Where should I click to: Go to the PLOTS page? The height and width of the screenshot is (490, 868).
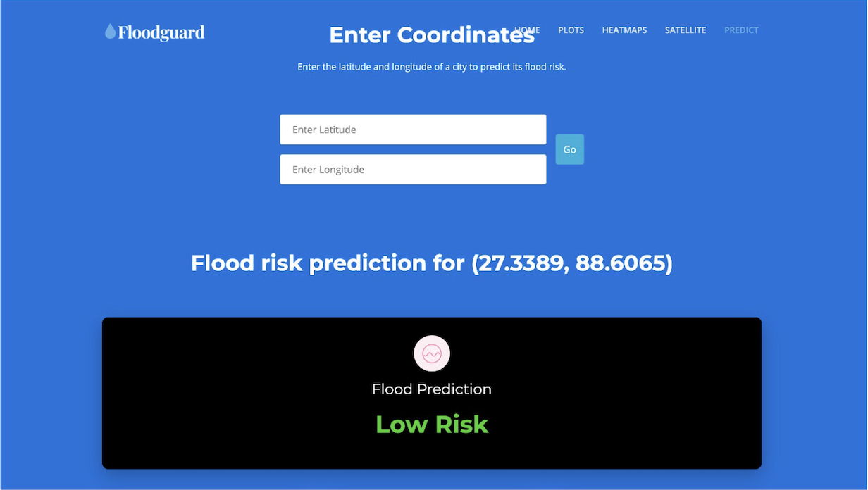pyautogui.click(x=571, y=30)
